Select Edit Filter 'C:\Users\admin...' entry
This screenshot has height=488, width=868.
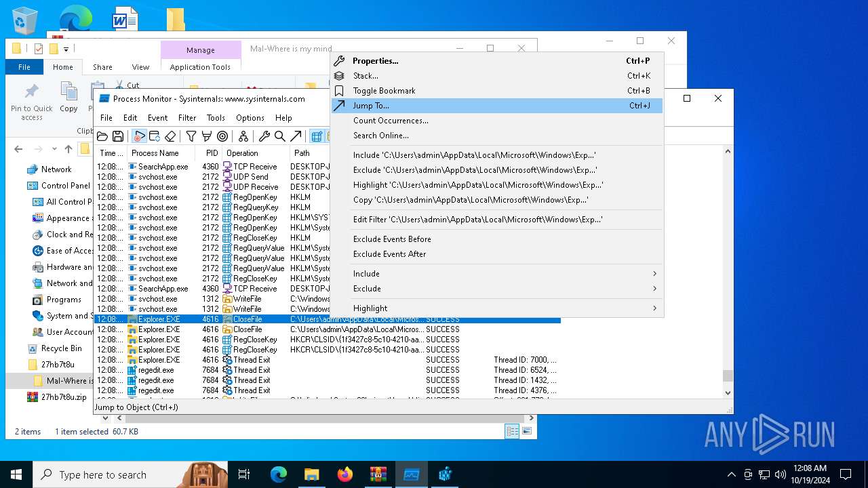(497, 220)
